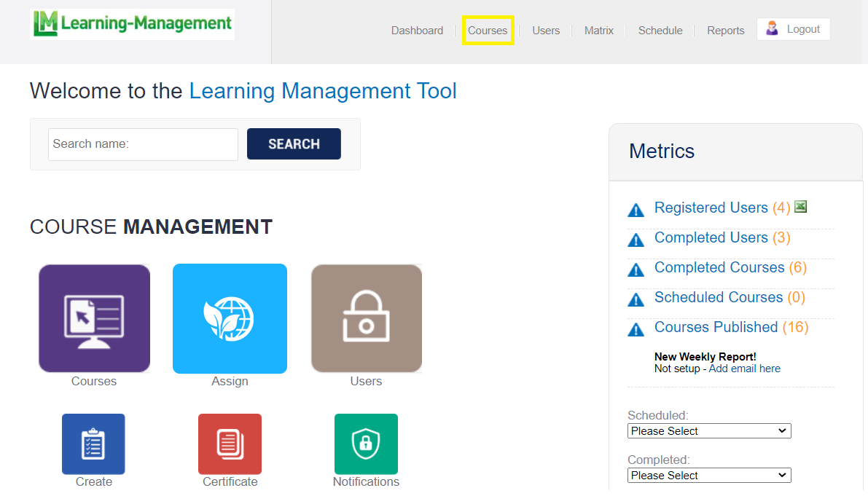Go to the Dashboard menu item
This screenshot has height=504, width=868.
[x=417, y=31]
